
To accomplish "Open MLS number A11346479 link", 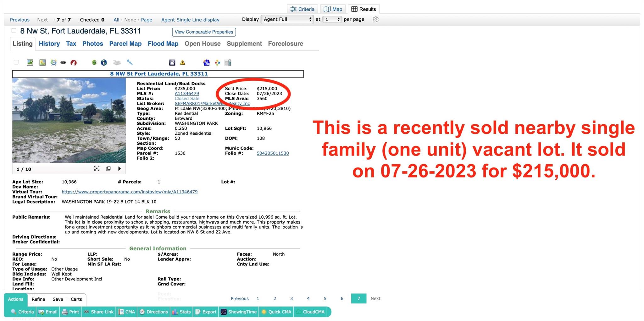I will (x=187, y=94).
